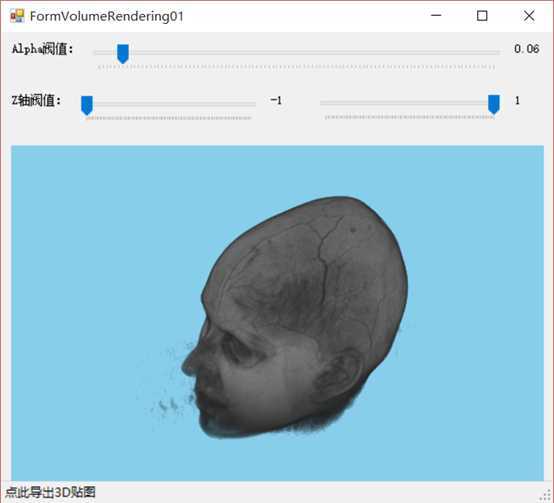Viewport: 554px width, 503px height.
Task: Click 点此导出3D贴图 to export the 3D texture
Action: 51,492
